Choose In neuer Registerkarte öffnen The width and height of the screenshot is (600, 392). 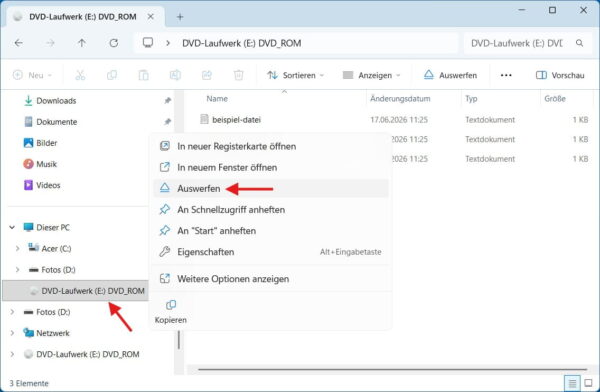(x=271, y=146)
